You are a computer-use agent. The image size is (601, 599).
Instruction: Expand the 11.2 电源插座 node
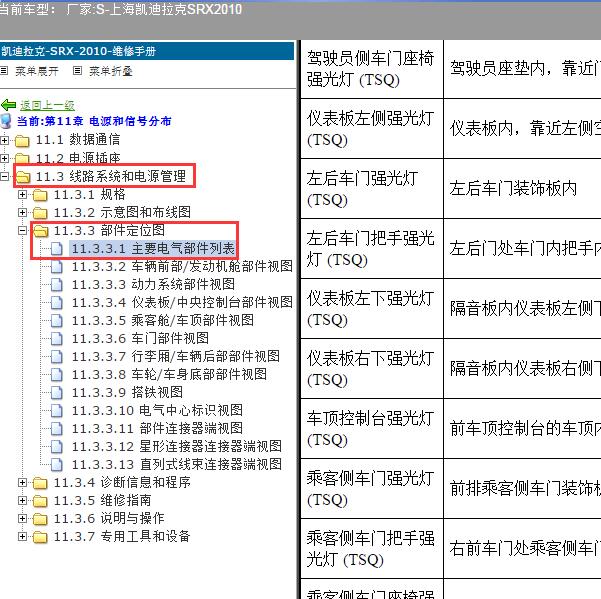click(x=4, y=158)
